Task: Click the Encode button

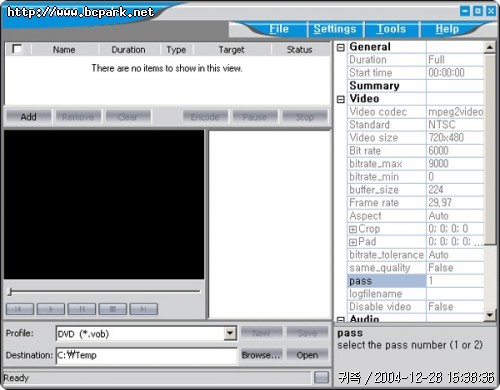Action: click(205, 117)
